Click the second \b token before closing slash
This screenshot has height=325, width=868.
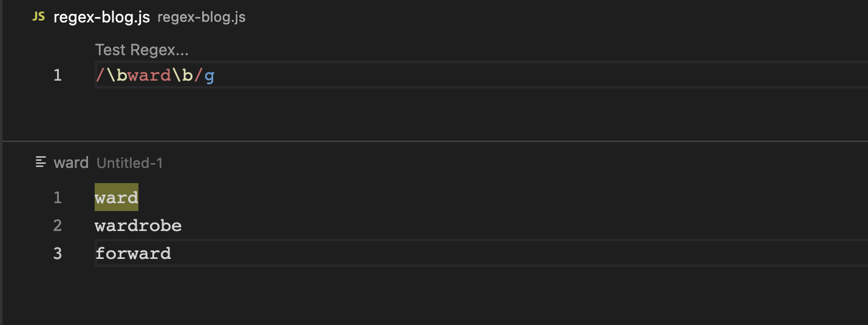[182, 76]
